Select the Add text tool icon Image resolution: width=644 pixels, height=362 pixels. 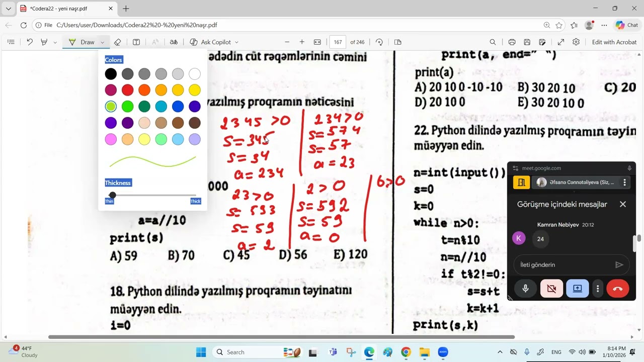(x=136, y=42)
